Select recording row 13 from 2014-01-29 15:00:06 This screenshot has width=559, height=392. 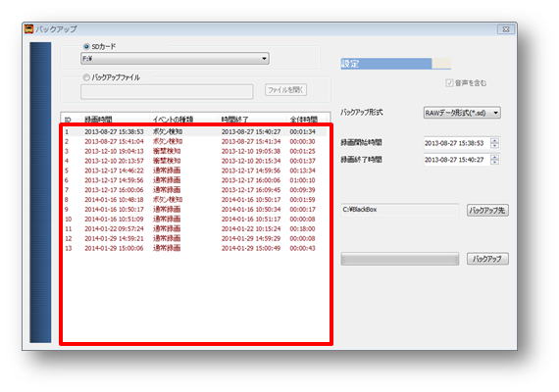point(194,248)
